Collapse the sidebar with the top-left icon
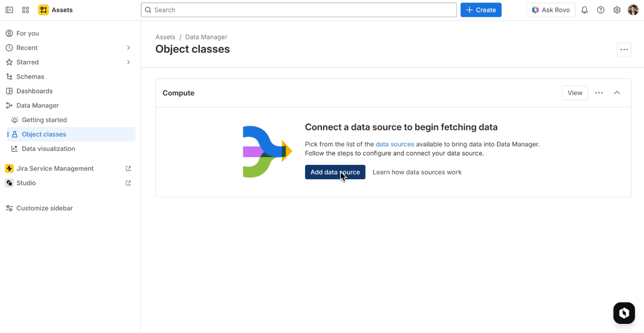 pyautogui.click(x=9, y=10)
